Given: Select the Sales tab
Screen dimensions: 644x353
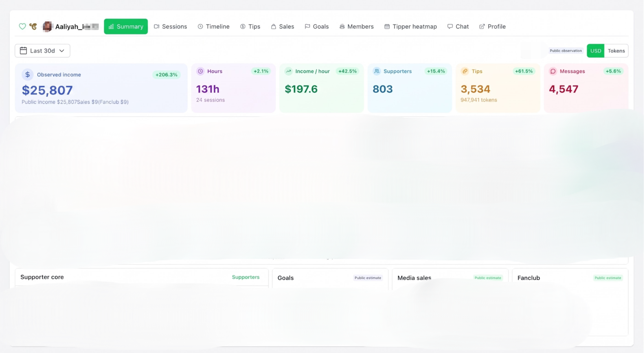Looking at the screenshot, I should click(282, 26).
